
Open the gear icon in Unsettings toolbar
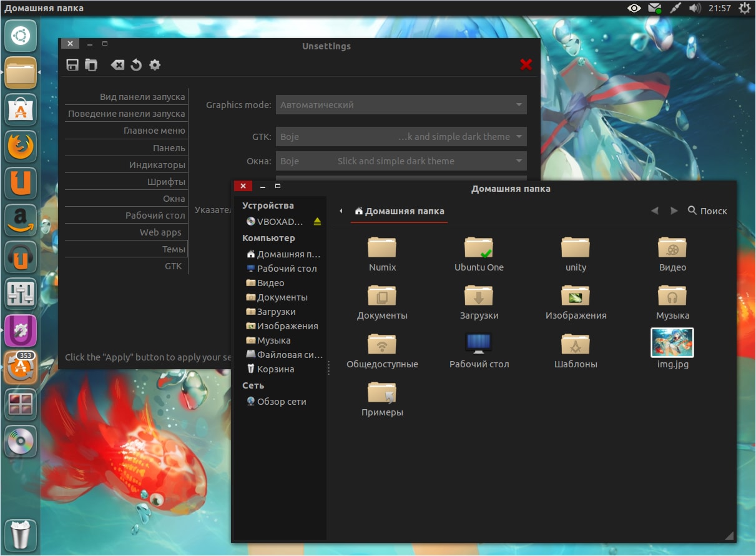click(x=155, y=64)
